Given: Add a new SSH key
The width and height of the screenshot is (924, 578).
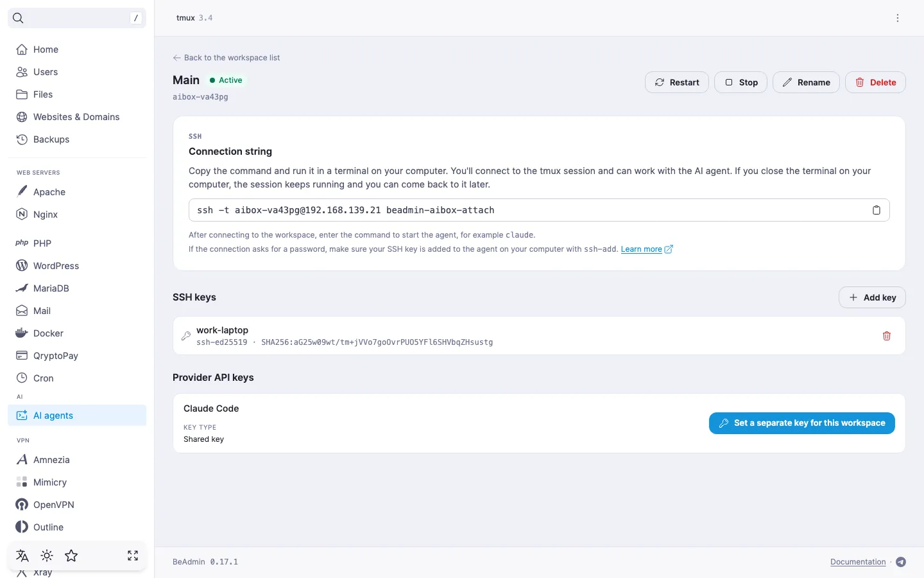Looking at the screenshot, I should tap(872, 297).
